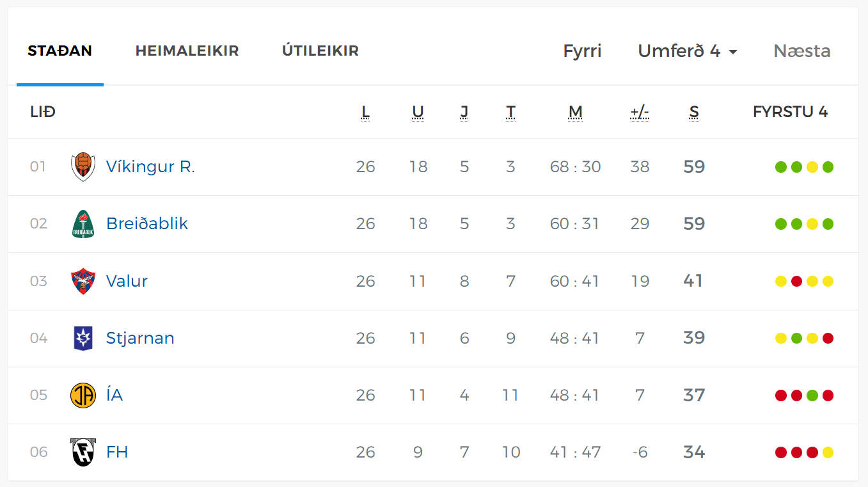Click the Stjarnan club crest icon
The width and height of the screenshot is (868, 487).
[x=83, y=338]
